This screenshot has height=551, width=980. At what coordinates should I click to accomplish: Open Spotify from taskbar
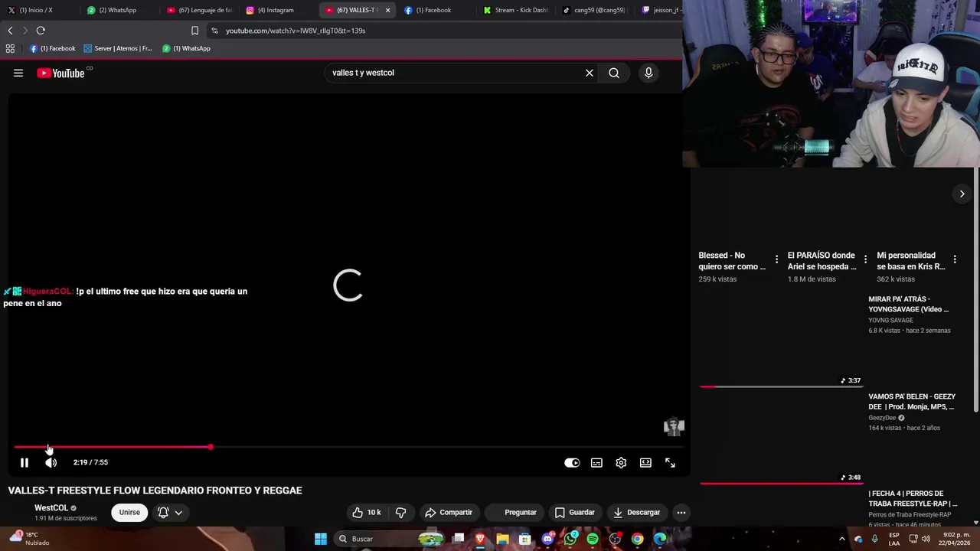(593, 539)
